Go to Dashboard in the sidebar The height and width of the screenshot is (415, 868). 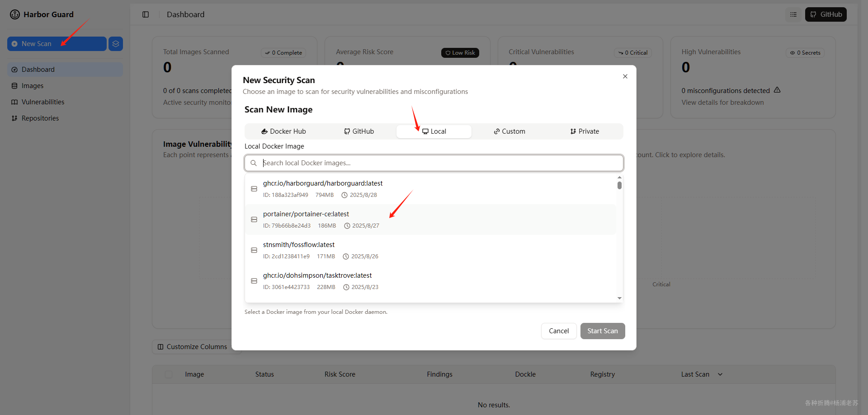tap(65, 70)
